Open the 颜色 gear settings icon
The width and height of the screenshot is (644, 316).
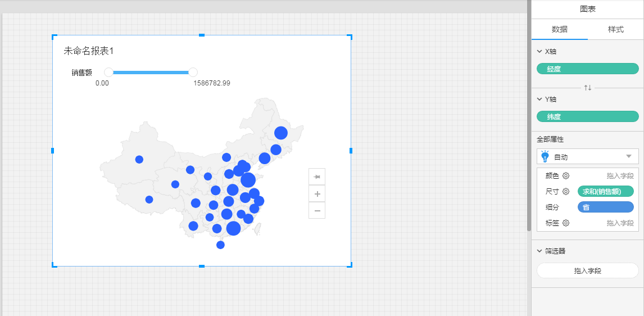coord(565,176)
